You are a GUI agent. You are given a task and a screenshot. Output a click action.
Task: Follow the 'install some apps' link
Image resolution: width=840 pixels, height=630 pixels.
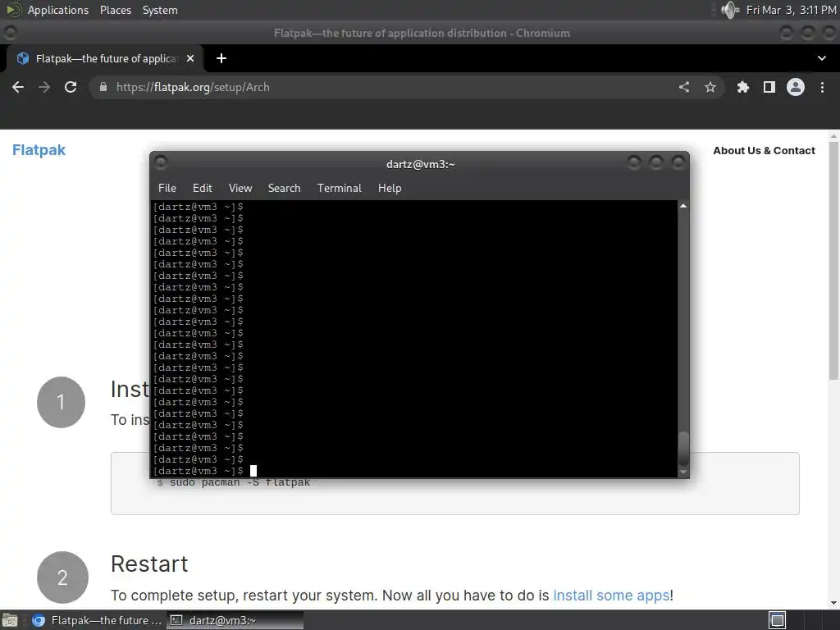pyautogui.click(x=611, y=596)
